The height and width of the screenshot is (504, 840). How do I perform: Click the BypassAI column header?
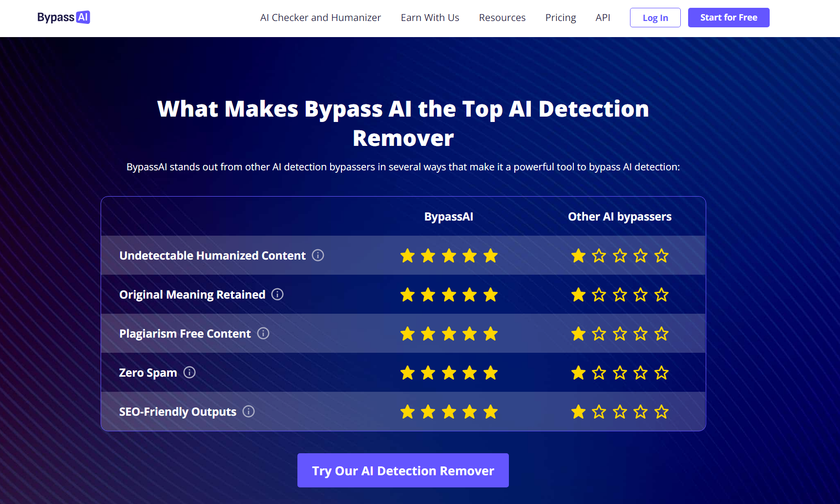click(448, 217)
